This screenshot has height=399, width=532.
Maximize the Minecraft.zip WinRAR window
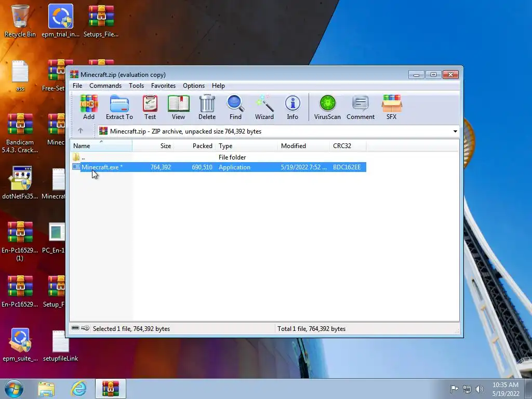(433, 74)
